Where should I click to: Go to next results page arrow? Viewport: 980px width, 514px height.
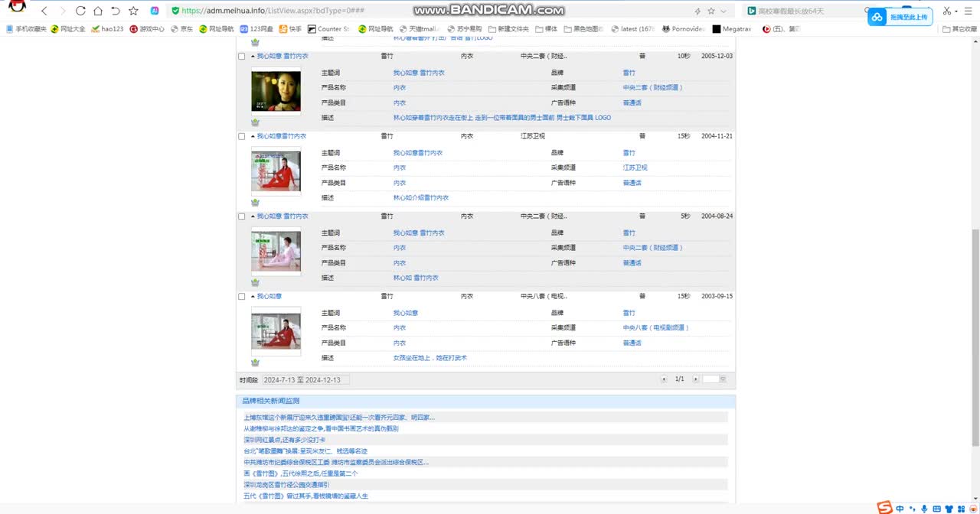tap(695, 379)
